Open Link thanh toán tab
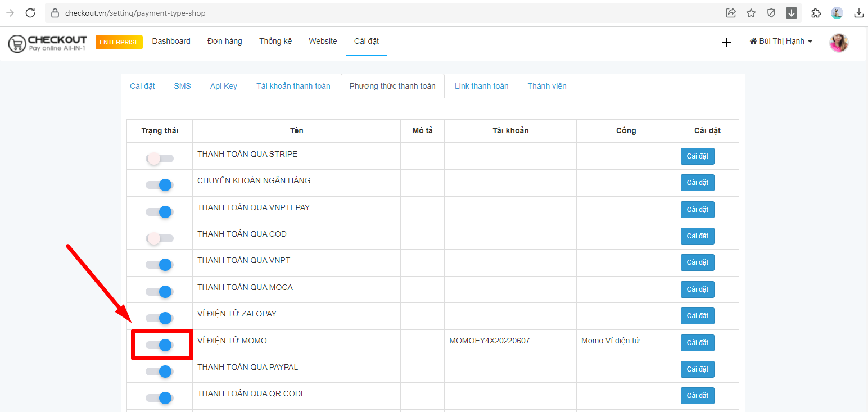Viewport: 868px width, 412px height. (x=482, y=86)
